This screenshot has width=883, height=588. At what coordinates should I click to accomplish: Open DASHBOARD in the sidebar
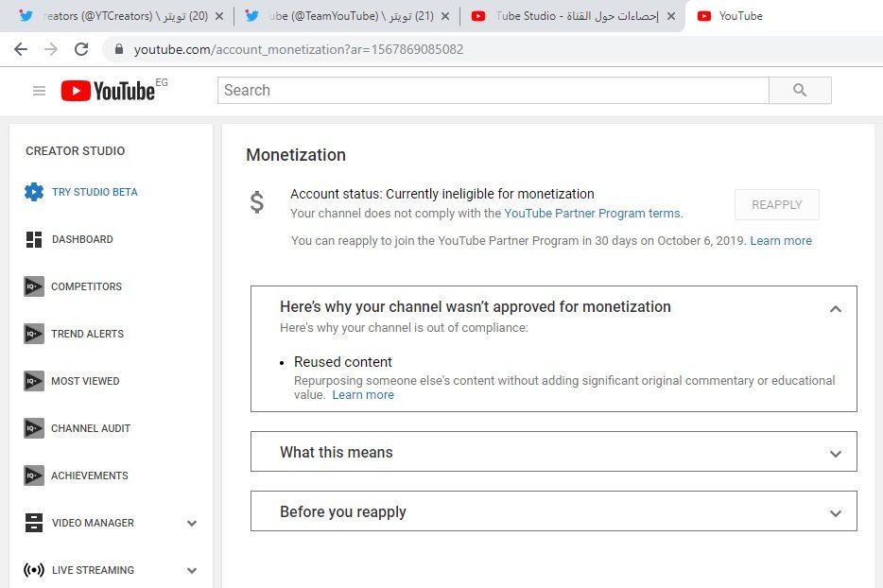click(82, 239)
